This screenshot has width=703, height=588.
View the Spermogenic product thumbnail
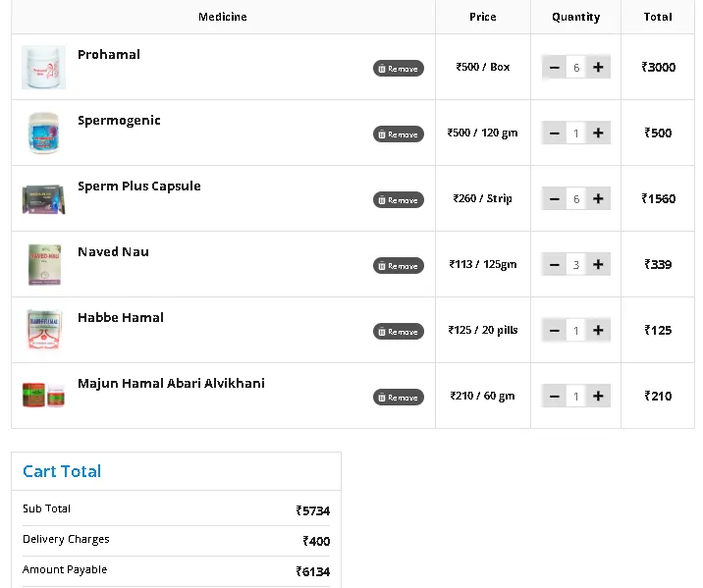coord(44,133)
